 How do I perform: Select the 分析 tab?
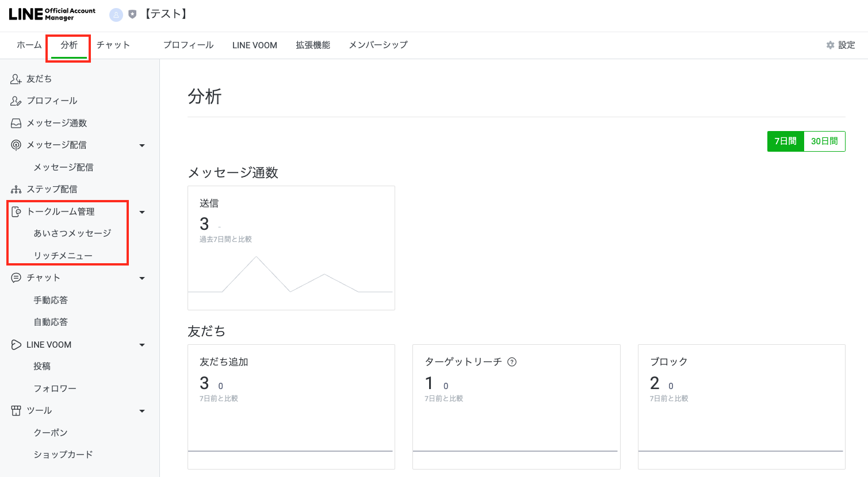(69, 45)
